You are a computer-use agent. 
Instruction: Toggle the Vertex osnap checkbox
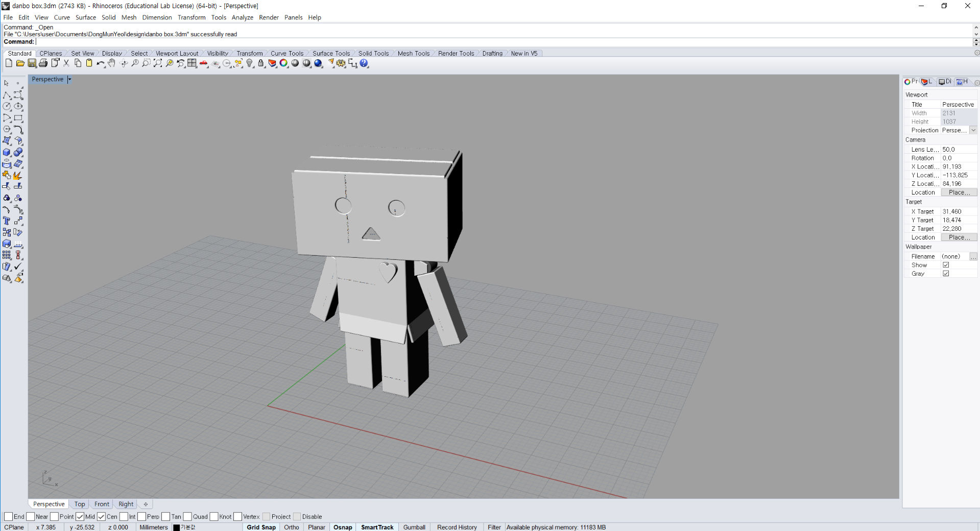pyautogui.click(x=237, y=517)
